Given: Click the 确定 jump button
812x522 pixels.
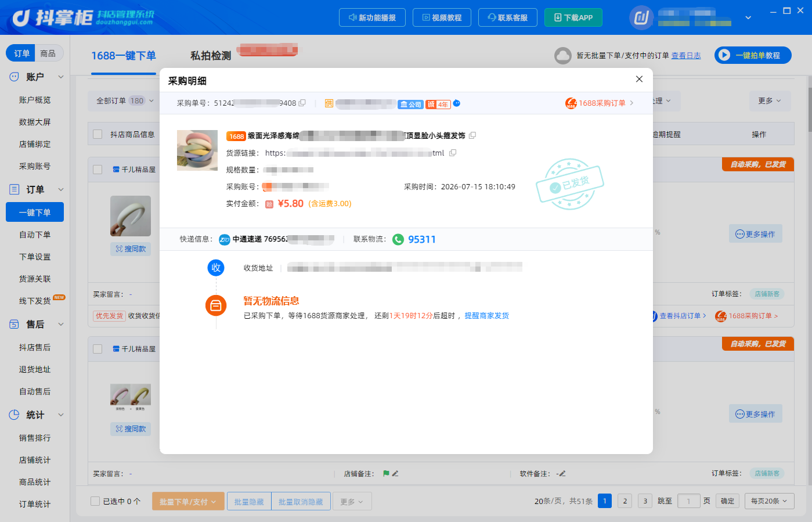Looking at the screenshot, I should pyautogui.click(x=728, y=501).
